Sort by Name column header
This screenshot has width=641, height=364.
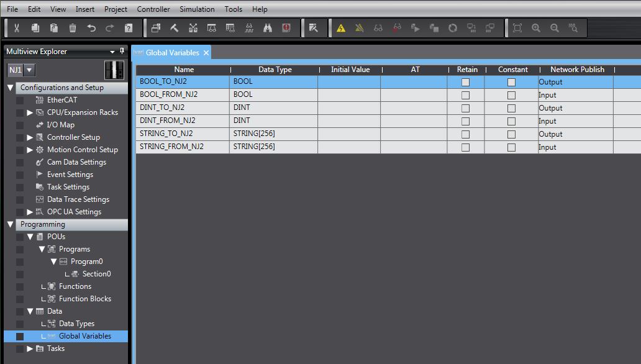click(x=184, y=70)
